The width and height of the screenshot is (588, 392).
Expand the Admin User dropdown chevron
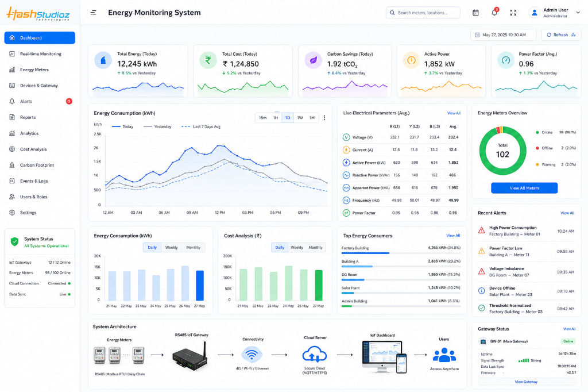click(578, 13)
